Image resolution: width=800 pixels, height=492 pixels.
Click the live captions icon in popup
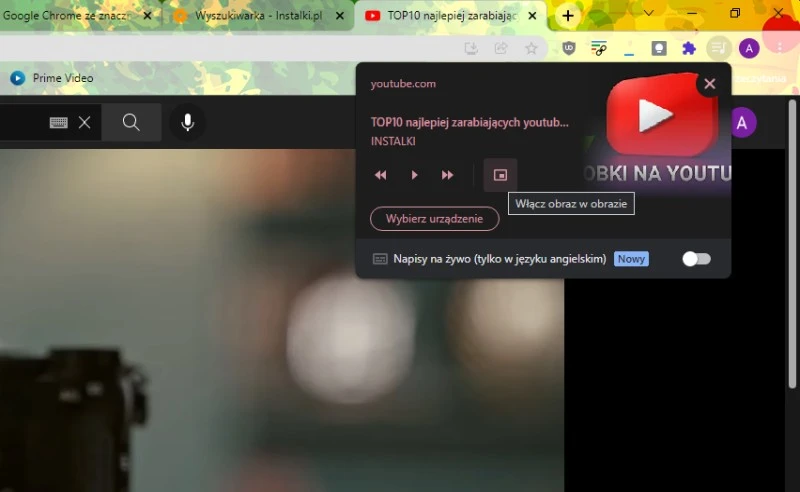pos(380,259)
